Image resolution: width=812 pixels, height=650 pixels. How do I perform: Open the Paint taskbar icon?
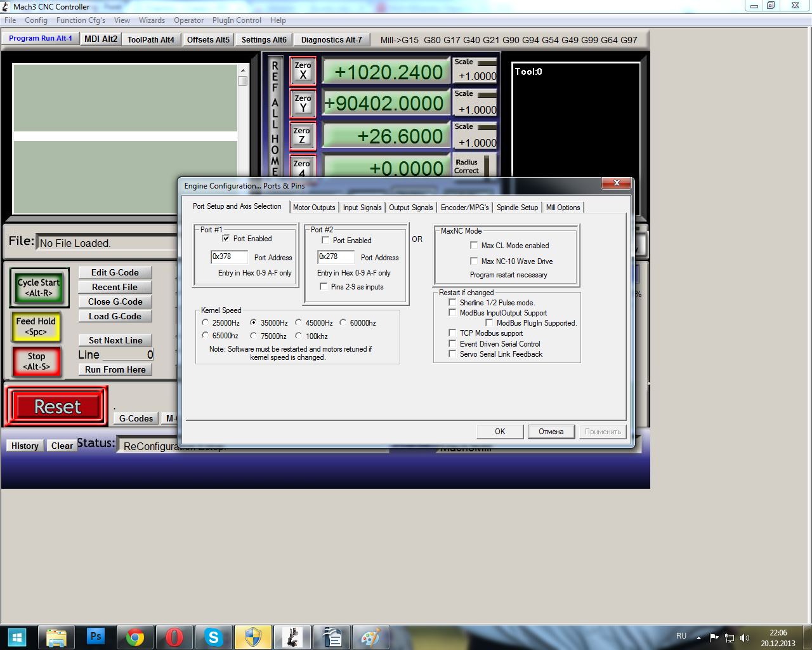371,637
